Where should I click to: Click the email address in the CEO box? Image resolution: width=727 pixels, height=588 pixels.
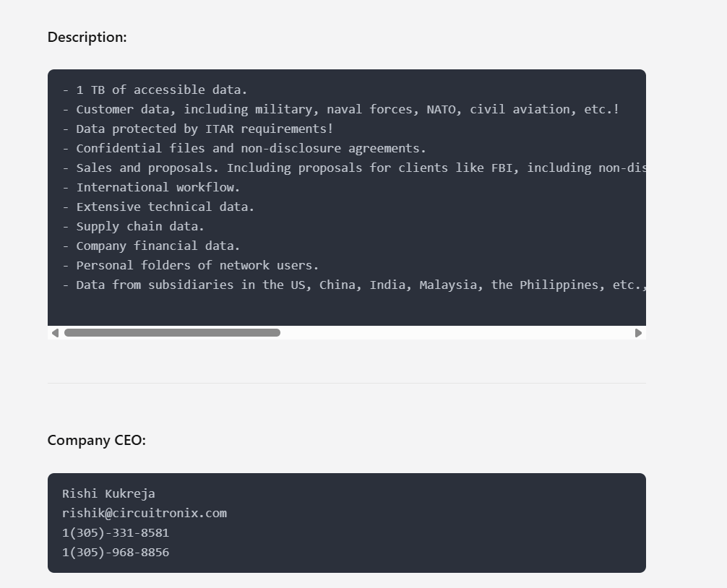(145, 514)
